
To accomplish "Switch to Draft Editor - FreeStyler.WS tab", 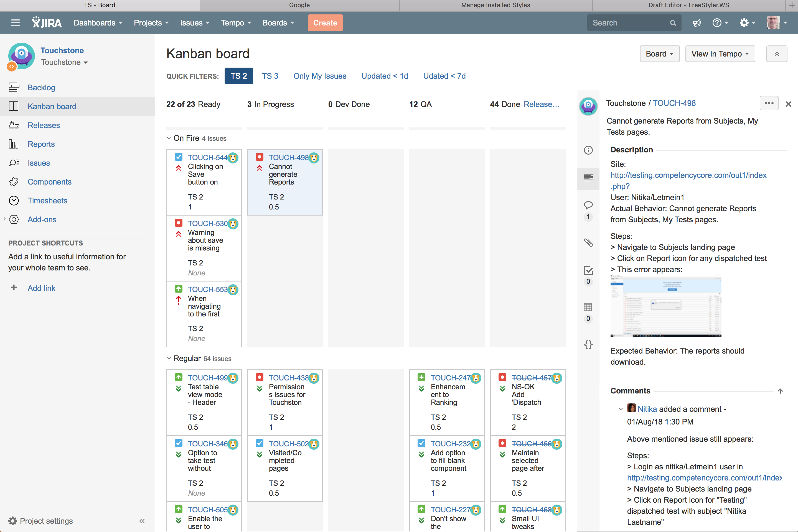I will coord(689,5).
